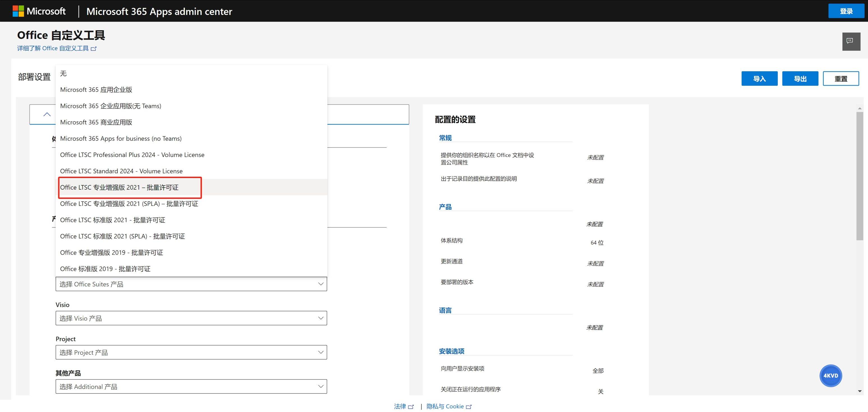Click the 选择 Office Suites 产品 combo box

pos(191,284)
